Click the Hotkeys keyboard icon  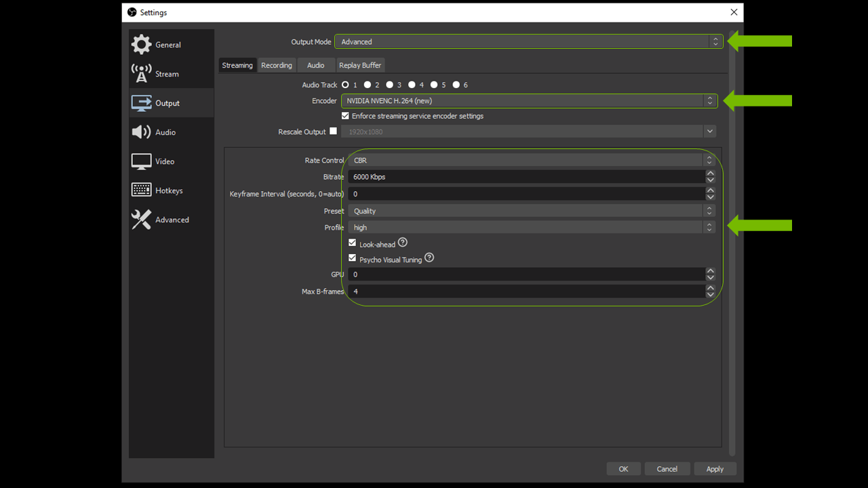click(141, 190)
